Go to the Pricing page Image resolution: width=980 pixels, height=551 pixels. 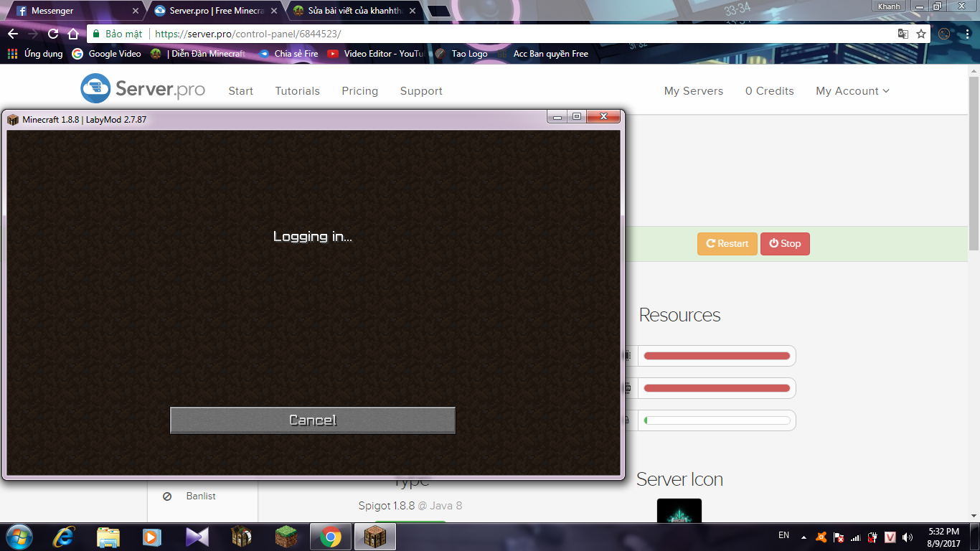coord(359,91)
